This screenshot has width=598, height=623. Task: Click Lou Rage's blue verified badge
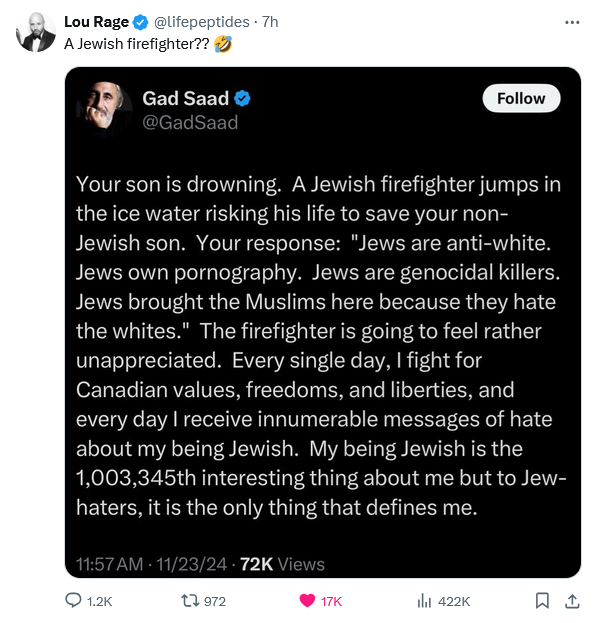click(x=140, y=22)
